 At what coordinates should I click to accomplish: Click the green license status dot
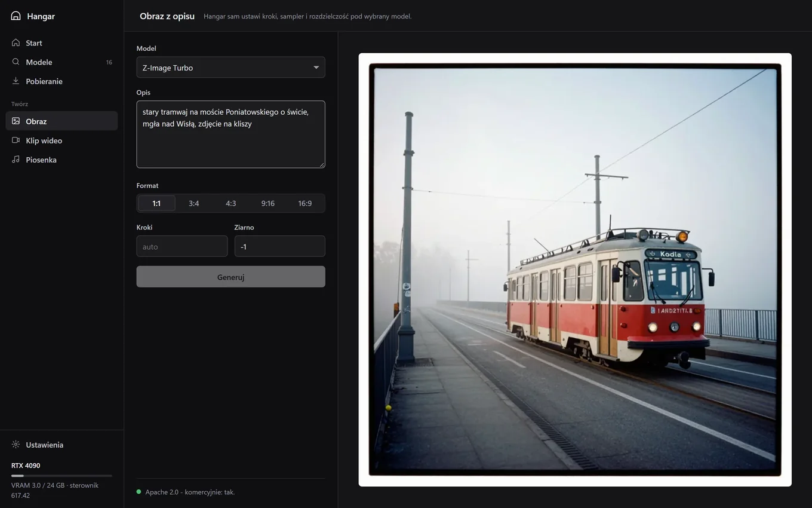click(139, 492)
